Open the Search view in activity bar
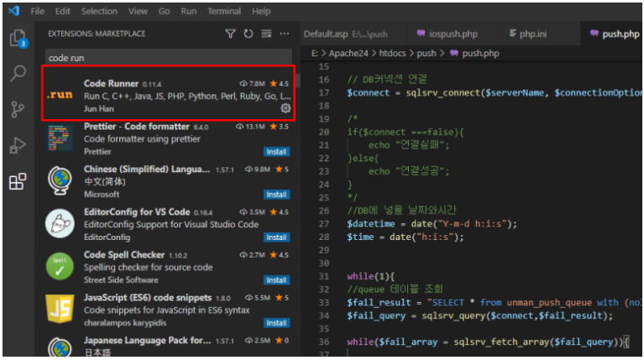 pos(18,74)
